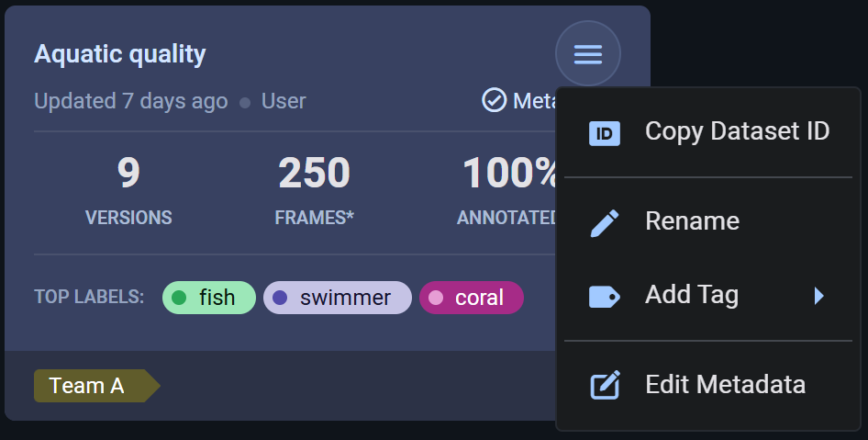Click the 9 Versions statistic
The height and width of the screenshot is (440, 868).
coord(128,190)
